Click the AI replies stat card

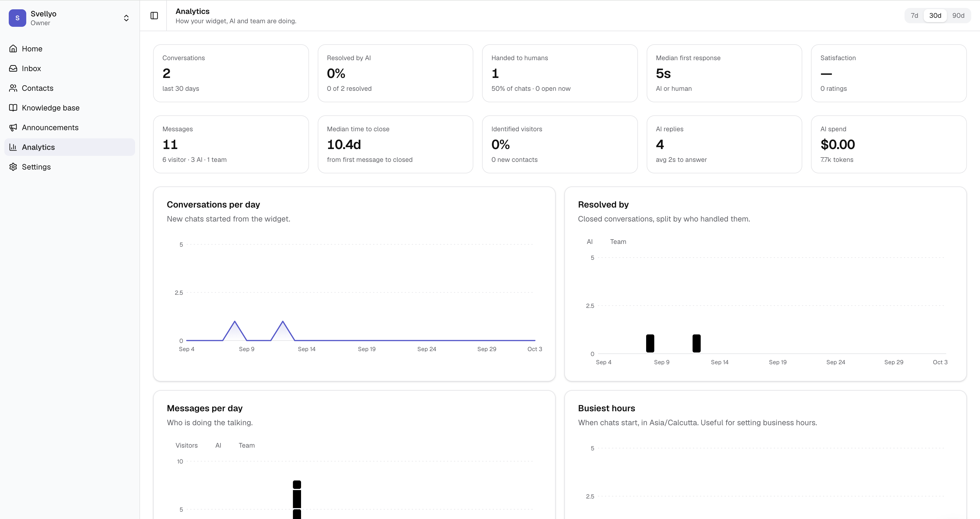tap(724, 144)
